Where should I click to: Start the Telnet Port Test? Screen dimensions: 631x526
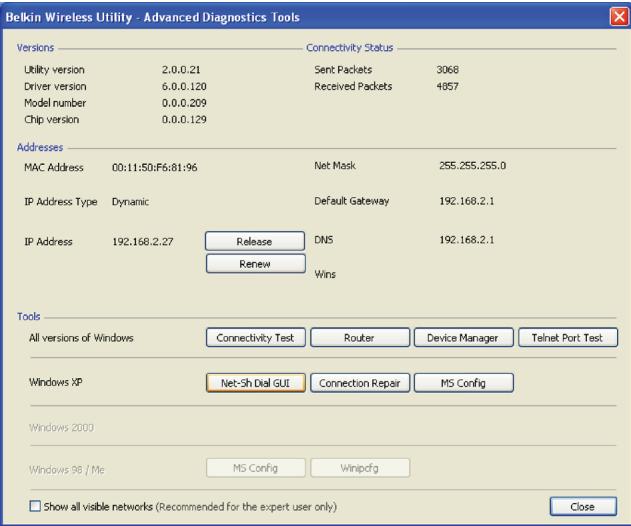(x=567, y=338)
